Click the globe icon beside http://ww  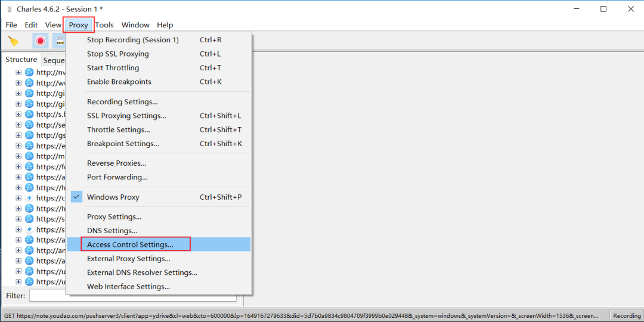(x=29, y=82)
